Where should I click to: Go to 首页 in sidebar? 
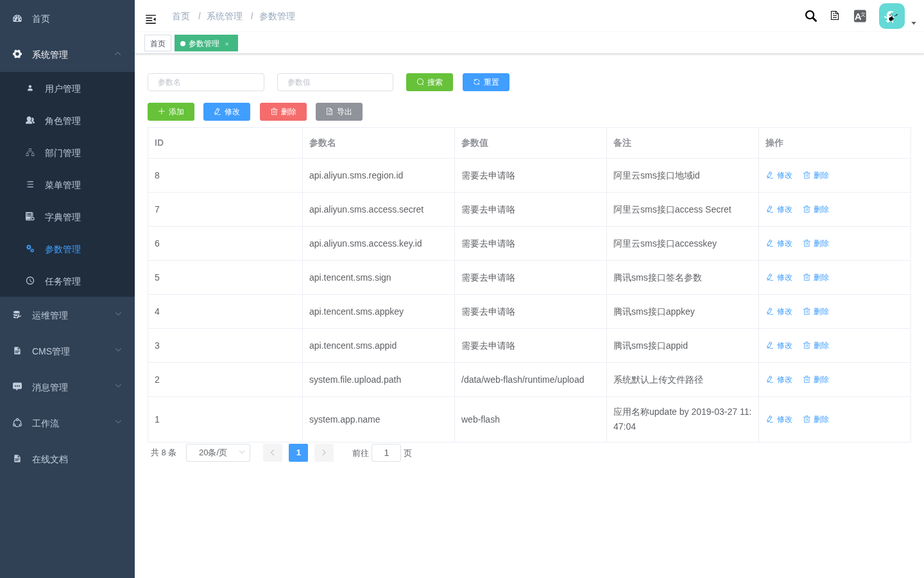tap(67, 19)
